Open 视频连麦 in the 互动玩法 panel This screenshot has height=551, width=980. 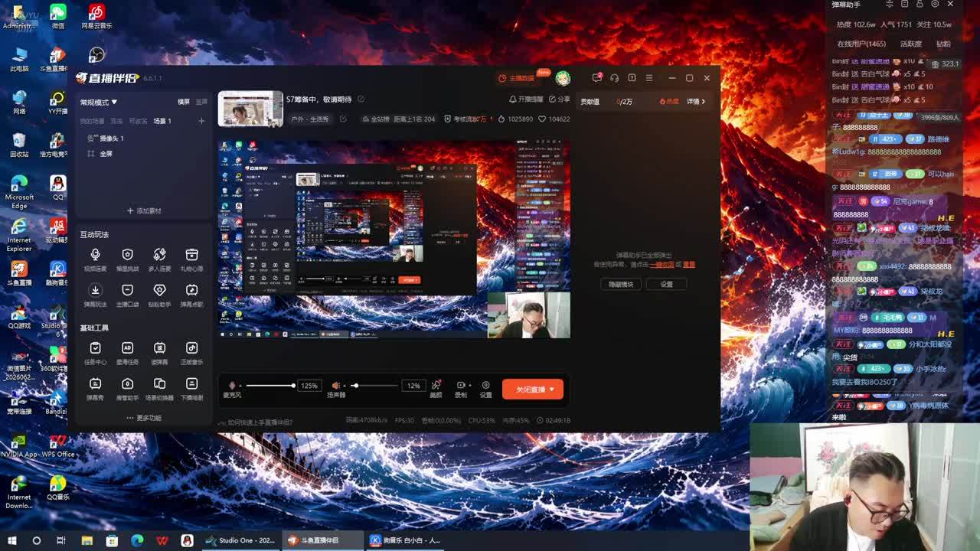click(95, 259)
